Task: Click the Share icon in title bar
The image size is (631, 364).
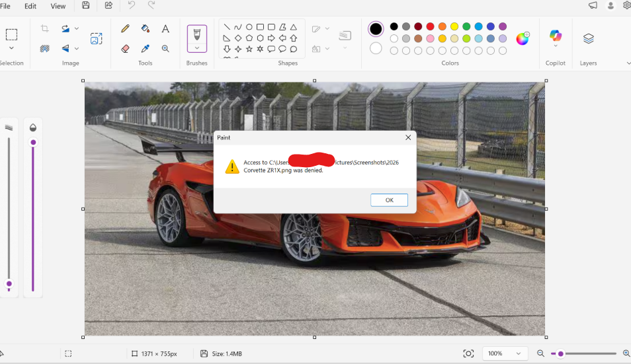Action: tap(108, 5)
